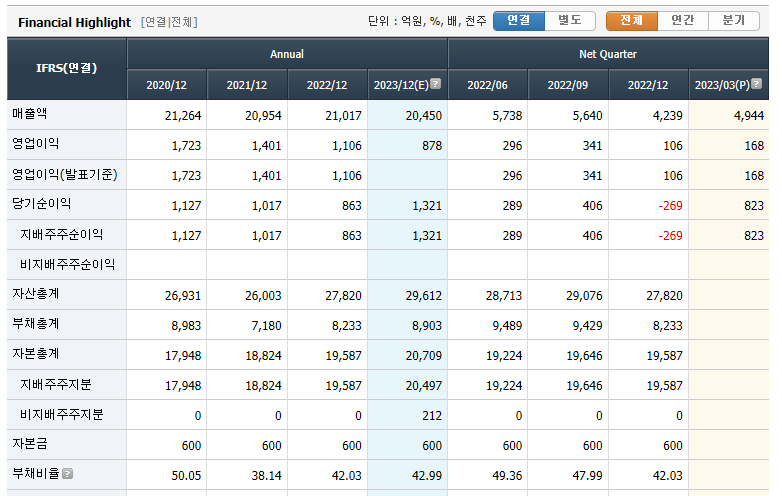The height and width of the screenshot is (496, 782).
Task: Select the negative -269 in 당기순이익 row
Action: pos(670,205)
